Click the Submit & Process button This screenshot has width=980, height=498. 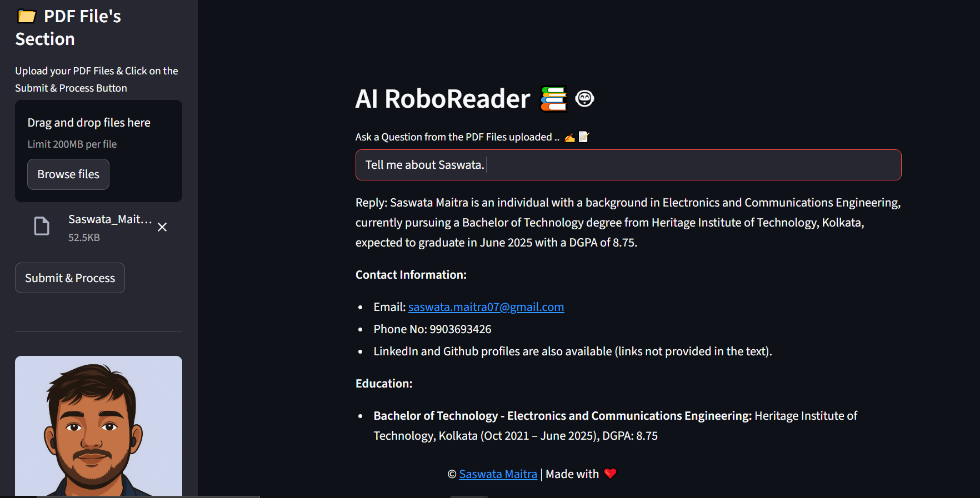pos(70,278)
